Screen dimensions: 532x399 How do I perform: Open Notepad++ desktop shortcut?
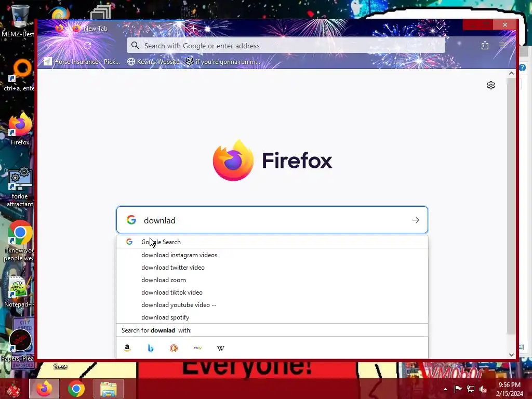[19, 292]
